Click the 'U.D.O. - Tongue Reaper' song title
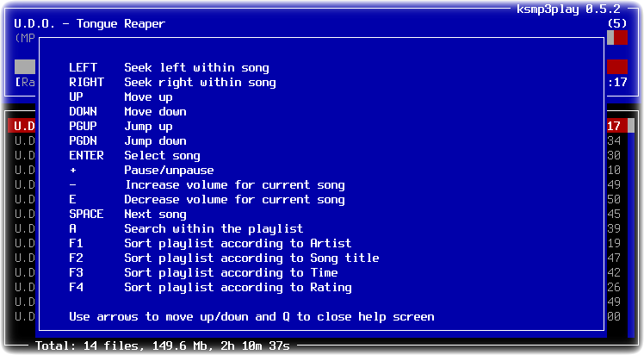 [90, 23]
